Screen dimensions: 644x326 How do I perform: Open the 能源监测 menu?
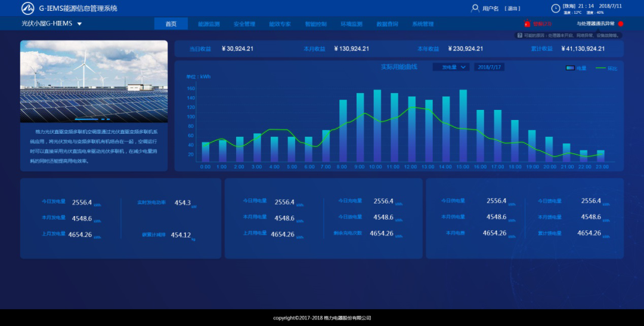209,24
